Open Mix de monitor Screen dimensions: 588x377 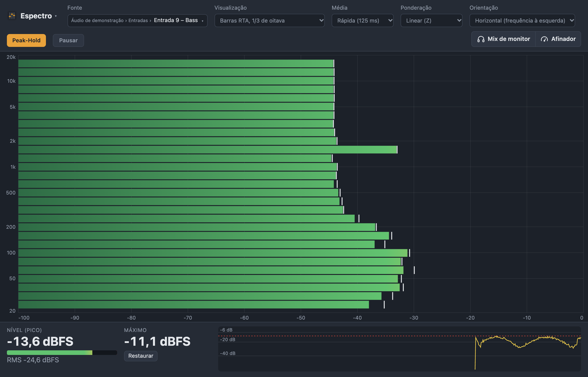coord(503,39)
